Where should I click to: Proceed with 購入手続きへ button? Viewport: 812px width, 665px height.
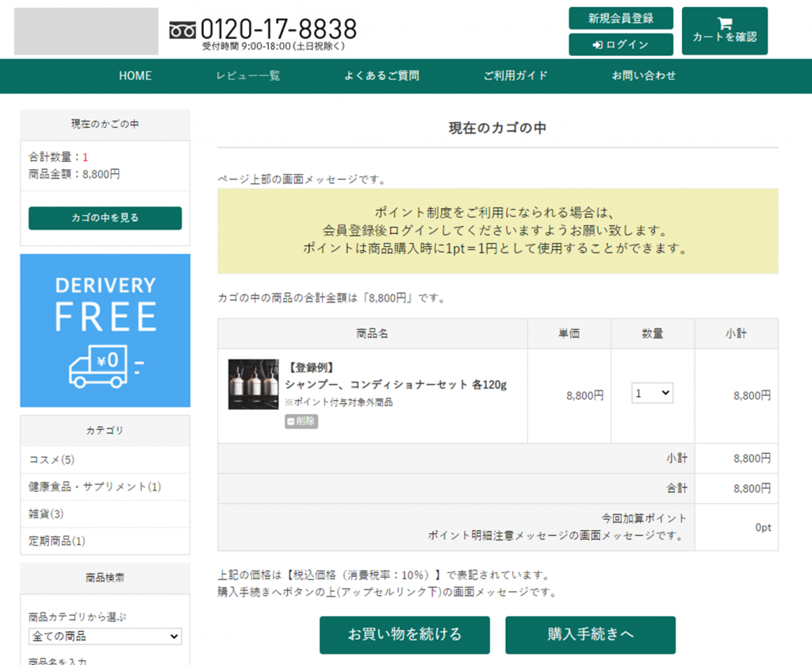(590, 635)
